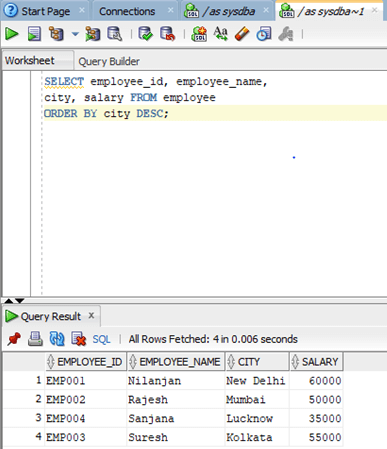
Task: Open Unshared SQL Worksheet icon
Action: click(199, 34)
